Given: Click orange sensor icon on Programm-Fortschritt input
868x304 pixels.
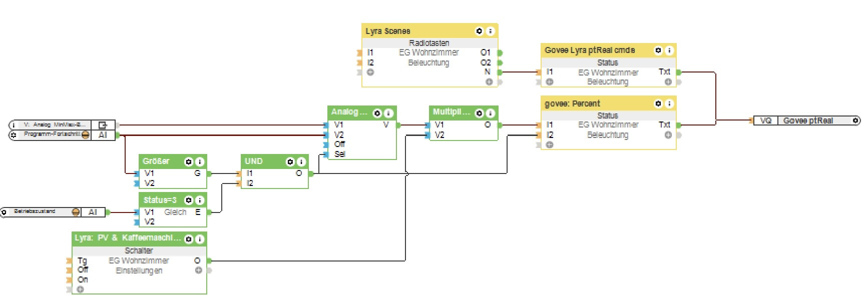Looking at the screenshot, I should (x=85, y=135).
